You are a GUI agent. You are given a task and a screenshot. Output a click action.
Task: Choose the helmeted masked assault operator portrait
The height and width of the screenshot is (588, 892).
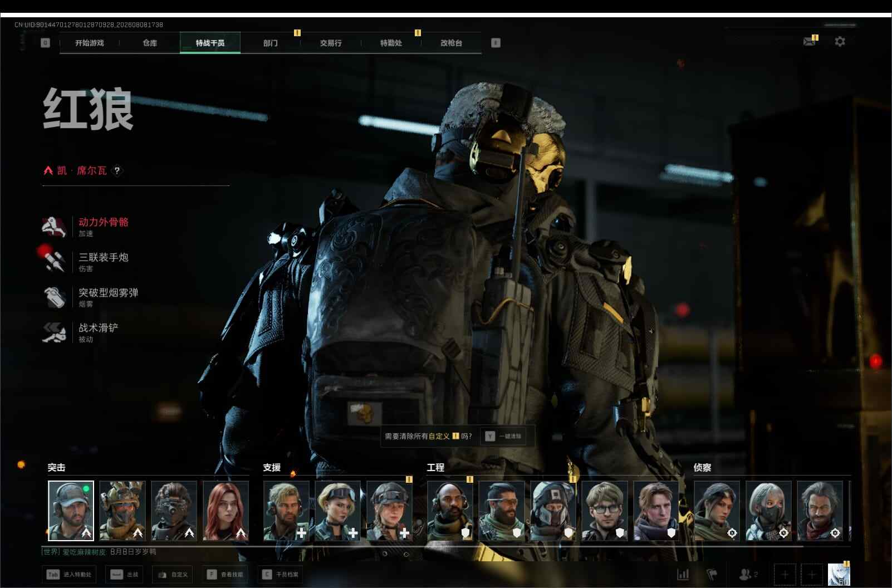click(x=122, y=511)
